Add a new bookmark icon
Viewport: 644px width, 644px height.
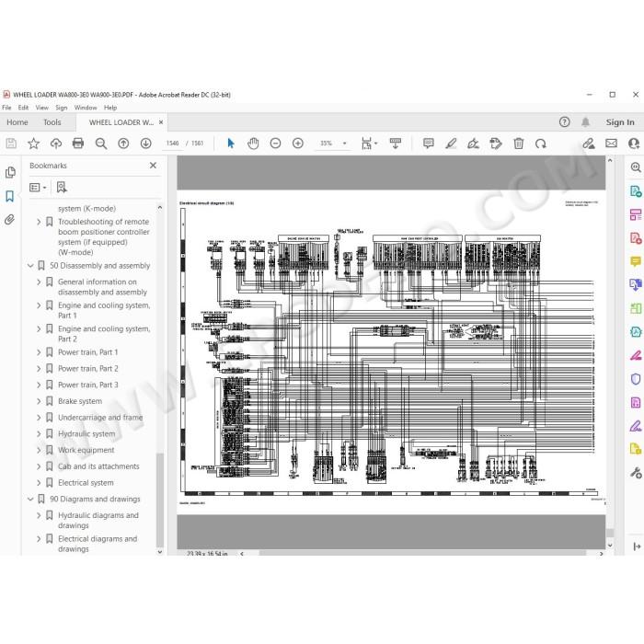(62, 188)
